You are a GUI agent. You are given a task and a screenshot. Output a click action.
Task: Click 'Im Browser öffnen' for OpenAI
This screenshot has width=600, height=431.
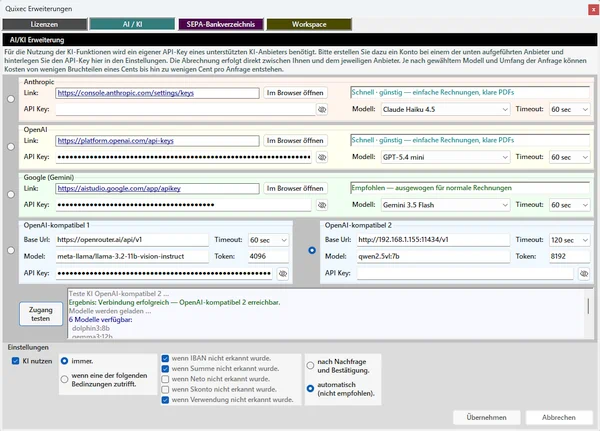point(295,141)
